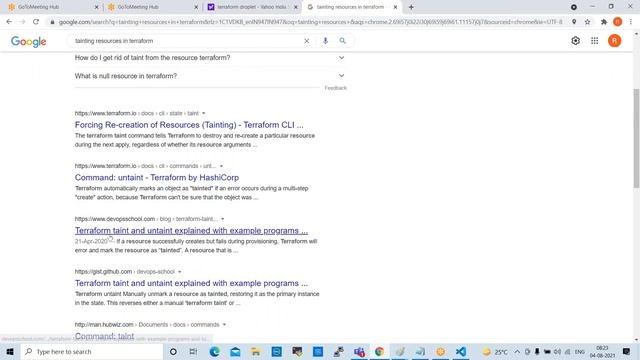Launch Microsoft Edge from taskbar
Screen dimensions: 640x360
coord(214,351)
